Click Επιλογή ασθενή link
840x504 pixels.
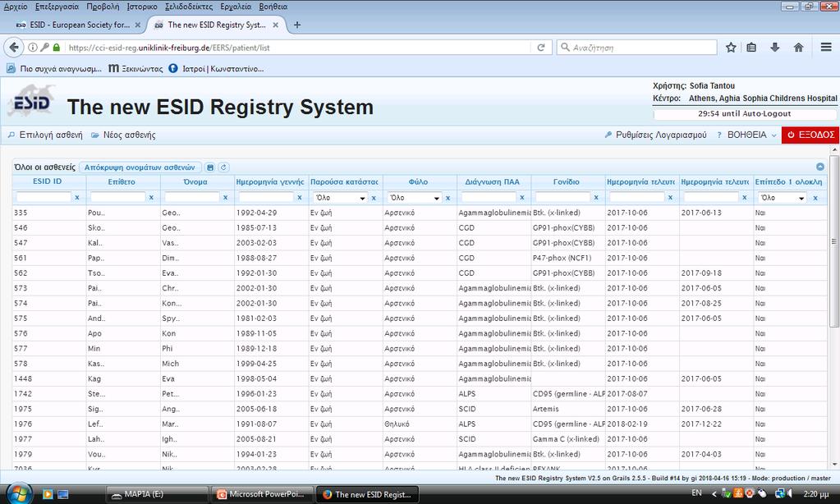point(45,135)
